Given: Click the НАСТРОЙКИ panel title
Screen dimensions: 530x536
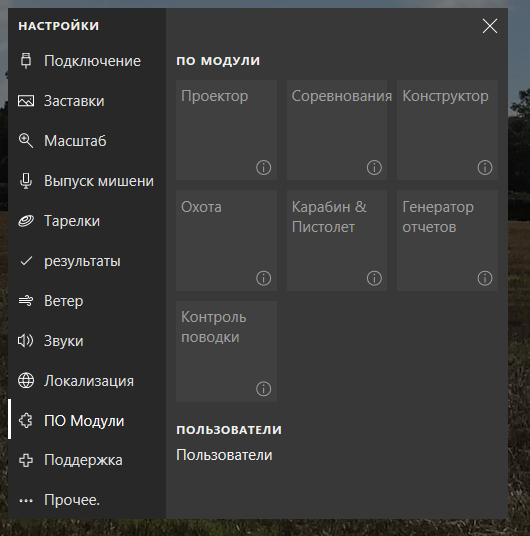Looking at the screenshot, I should (59, 26).
